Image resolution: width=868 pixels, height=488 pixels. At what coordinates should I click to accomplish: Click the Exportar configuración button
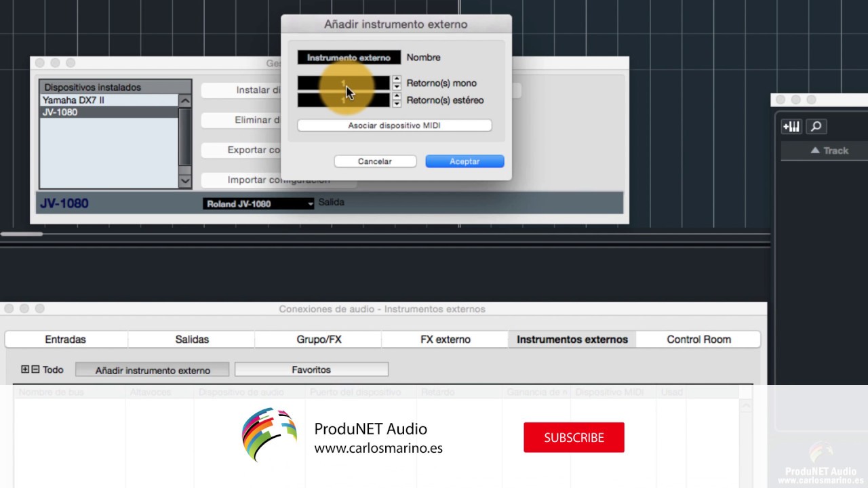point(241,150)
